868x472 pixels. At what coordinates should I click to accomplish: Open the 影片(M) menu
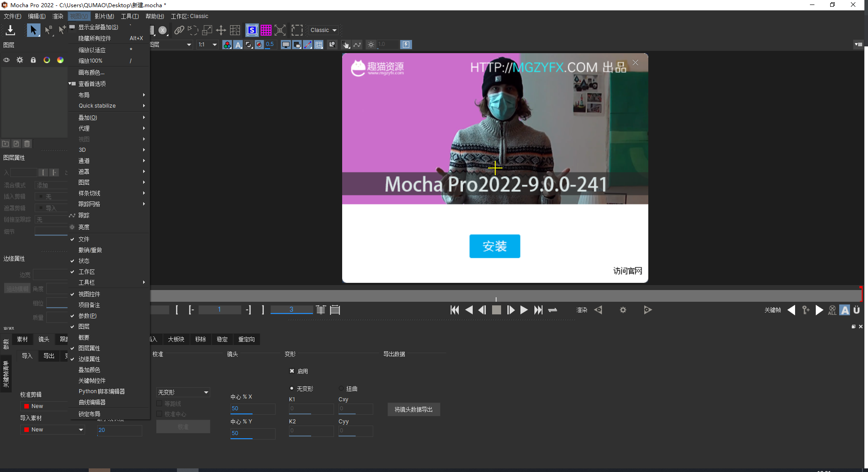click(104, 16)
